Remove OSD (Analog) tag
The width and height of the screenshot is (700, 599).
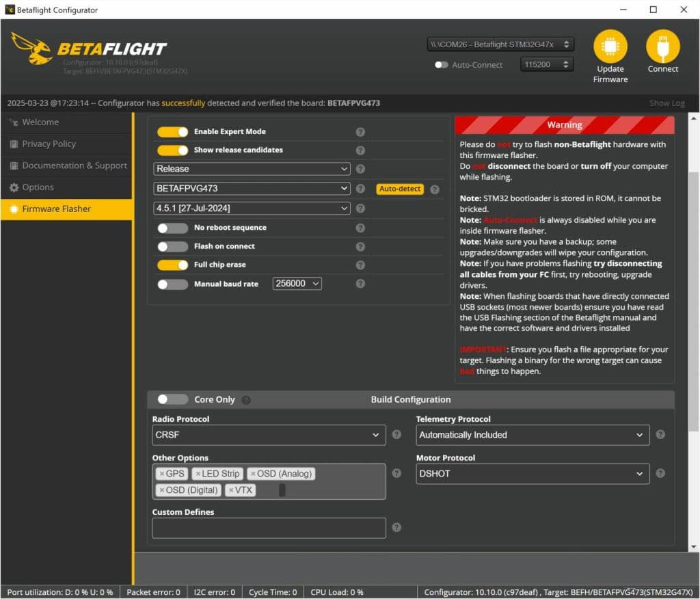pyautogui.click(x=253, y=473)
